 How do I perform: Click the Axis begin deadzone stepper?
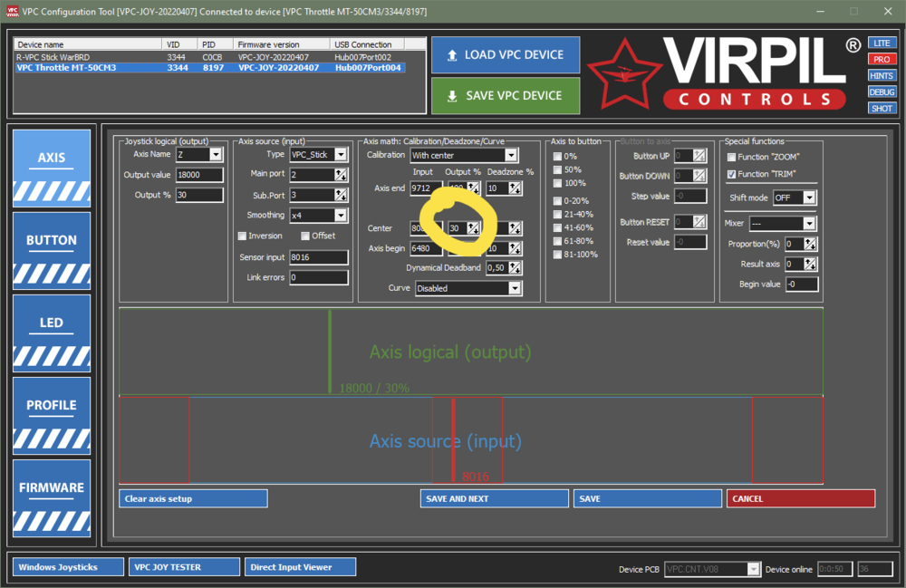pyautogui.click(x=515, y=248)
